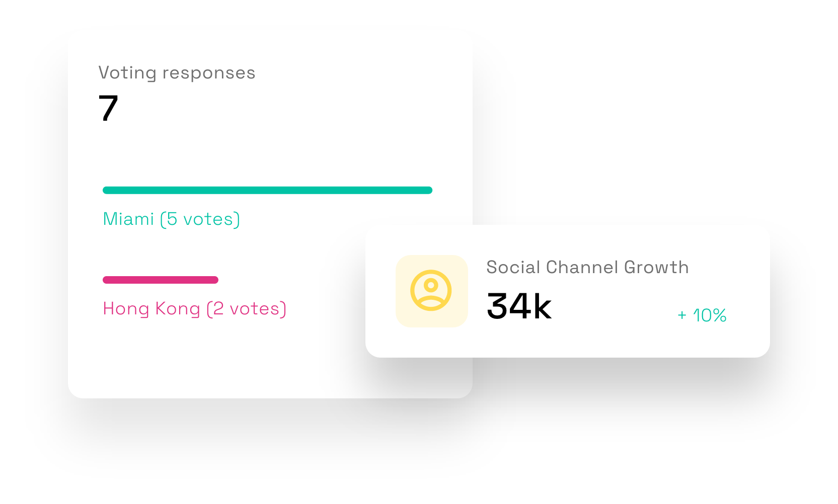Click the total responses number 7
Image resolution: width=838 pixels, height=504 pixels.
[108, 108]
